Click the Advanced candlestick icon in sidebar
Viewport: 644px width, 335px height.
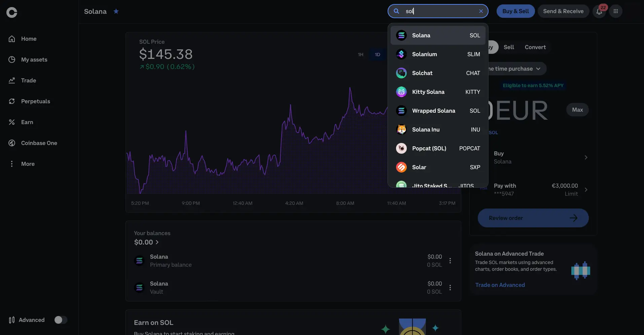12,320
